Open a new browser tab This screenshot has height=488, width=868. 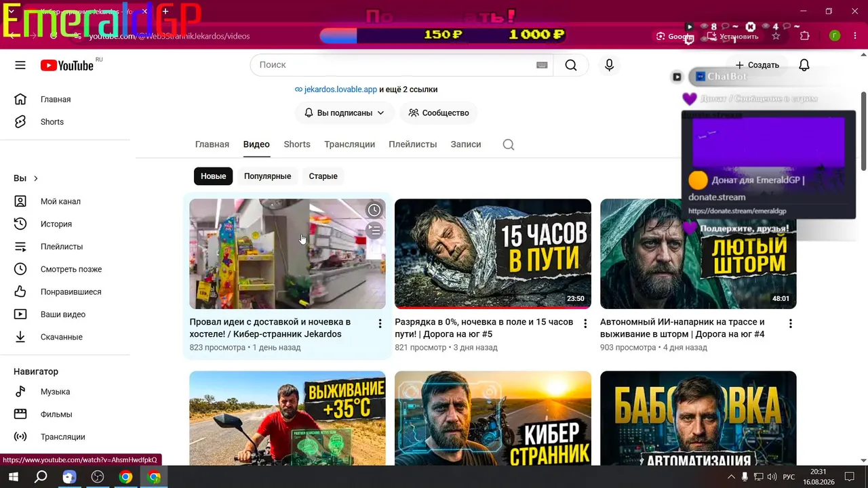(165, 12)
